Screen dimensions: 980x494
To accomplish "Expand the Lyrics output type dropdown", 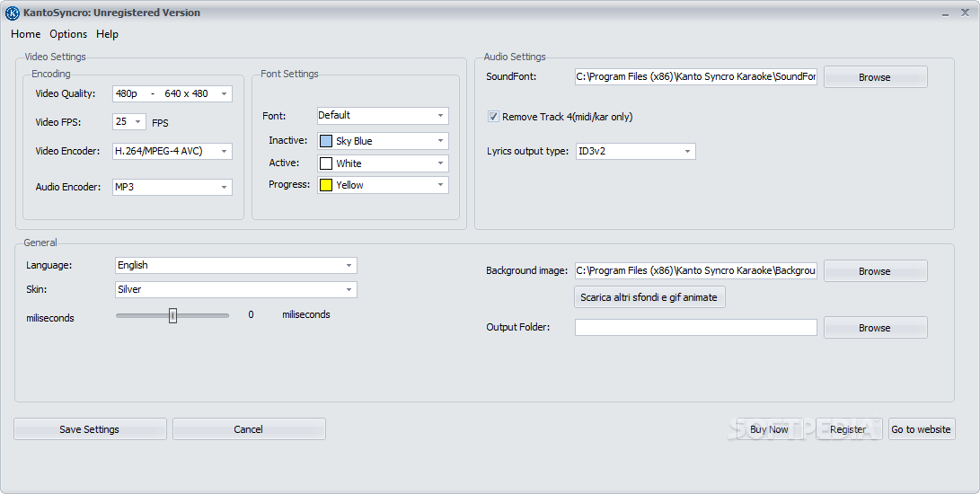I will point(635,151).
